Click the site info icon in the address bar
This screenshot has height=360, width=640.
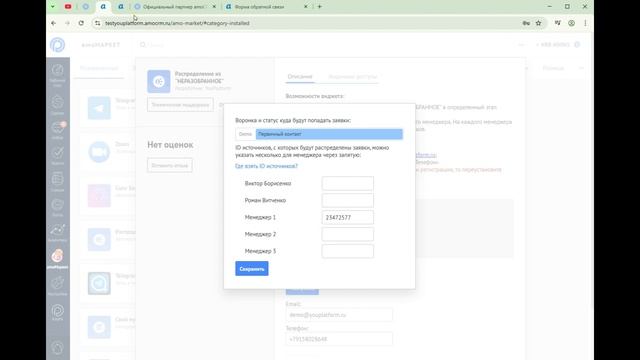97,23
